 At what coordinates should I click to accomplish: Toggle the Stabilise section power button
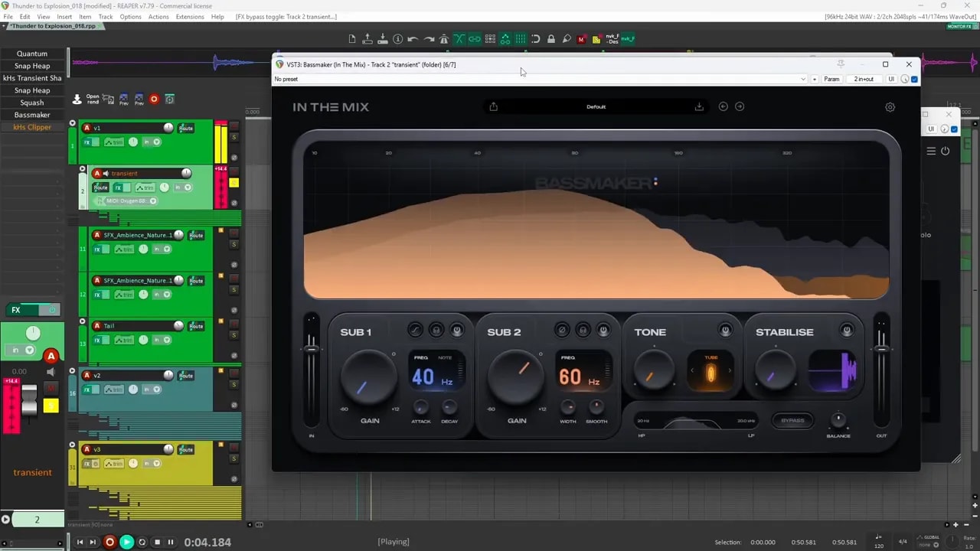846,330
